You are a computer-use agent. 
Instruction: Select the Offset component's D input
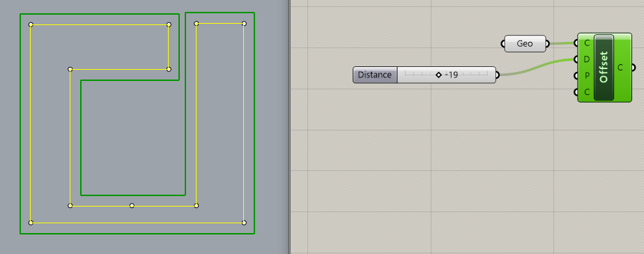pos(586,59)
